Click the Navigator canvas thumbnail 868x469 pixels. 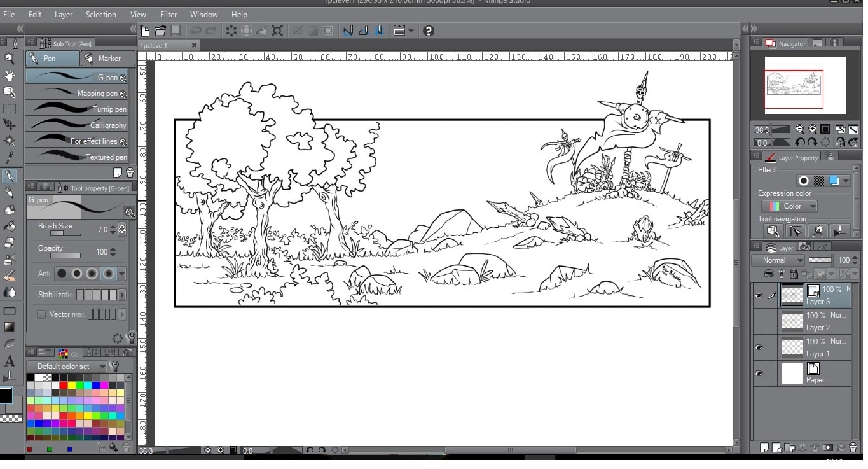pos(805,85)
